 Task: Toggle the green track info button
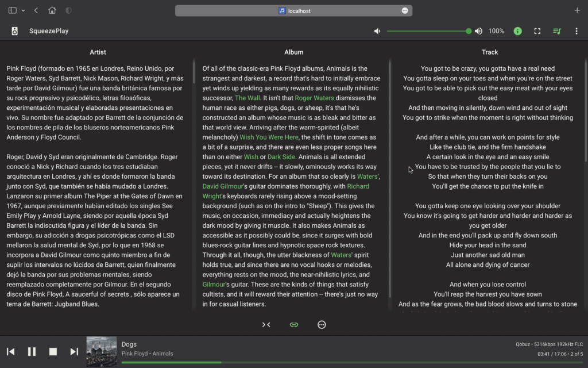pos(517,31)
